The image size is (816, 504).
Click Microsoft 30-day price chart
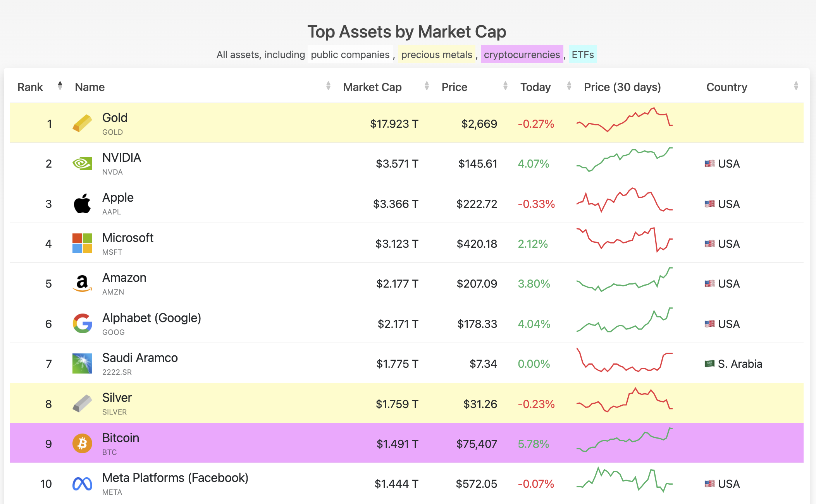point(625,240)
